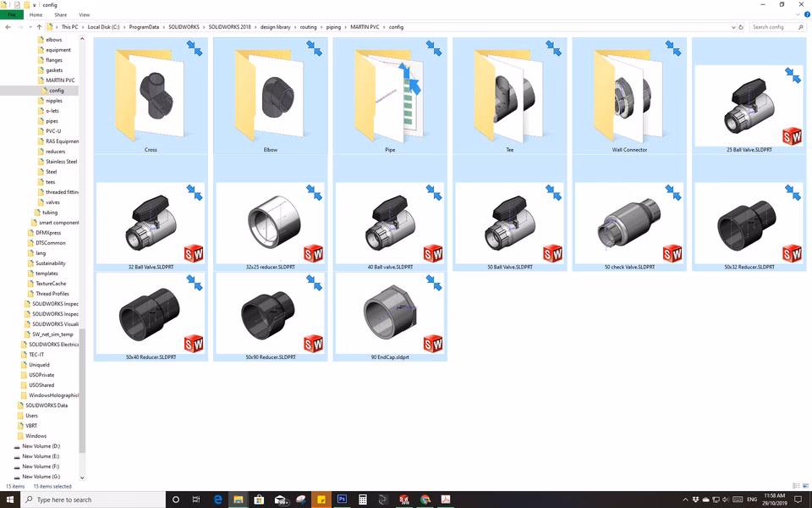Open the File menu in Explorer
The height and width of the screenshot is (508, 812).
12,14
